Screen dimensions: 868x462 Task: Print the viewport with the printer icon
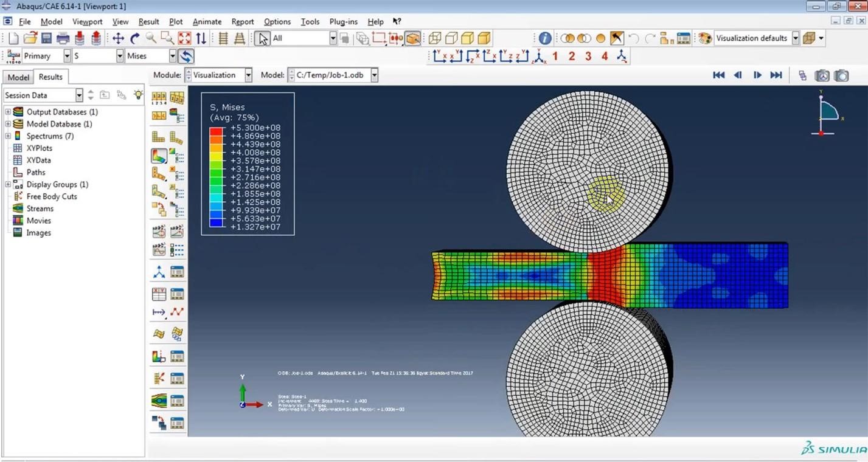[63, 38]
